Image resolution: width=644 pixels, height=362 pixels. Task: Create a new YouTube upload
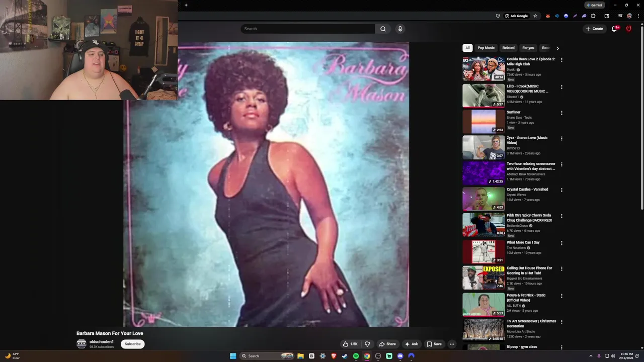click(x=594, y=29)
